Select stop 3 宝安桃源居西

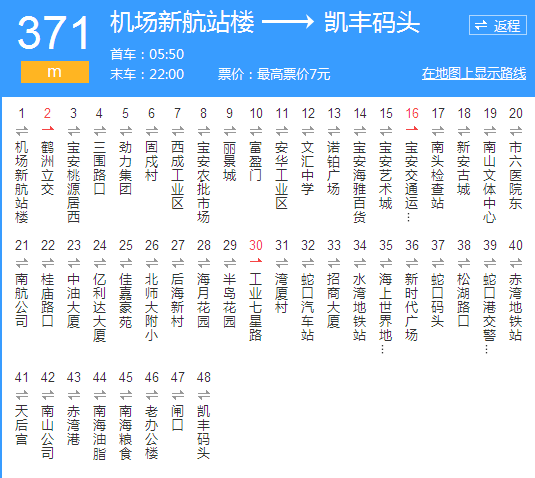[74, 182]
